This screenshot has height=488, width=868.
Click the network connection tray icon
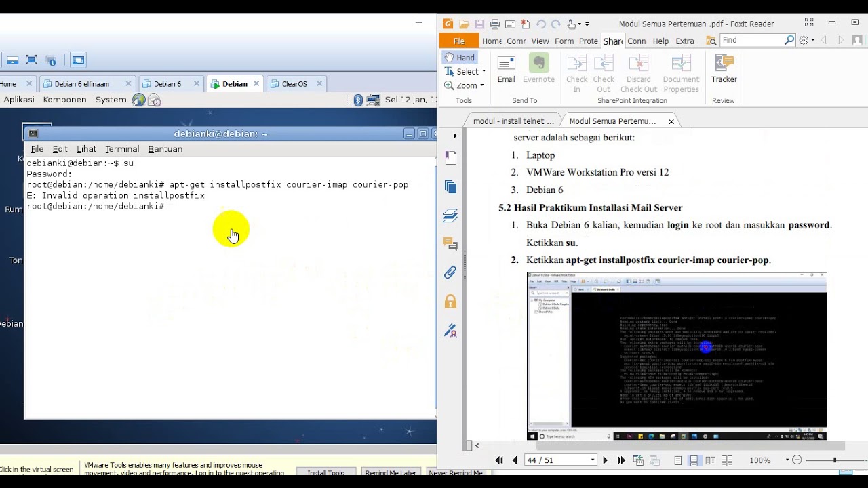(x=373, y=100)
